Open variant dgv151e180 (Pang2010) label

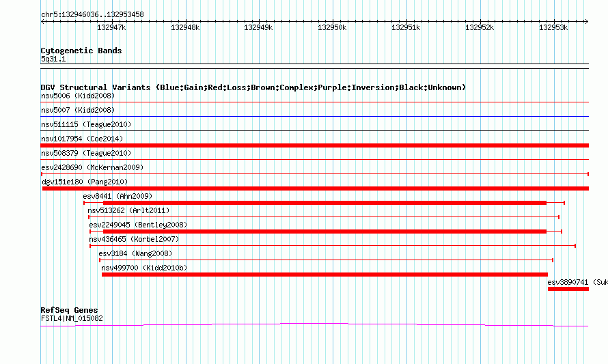click(x=85, y=182)
